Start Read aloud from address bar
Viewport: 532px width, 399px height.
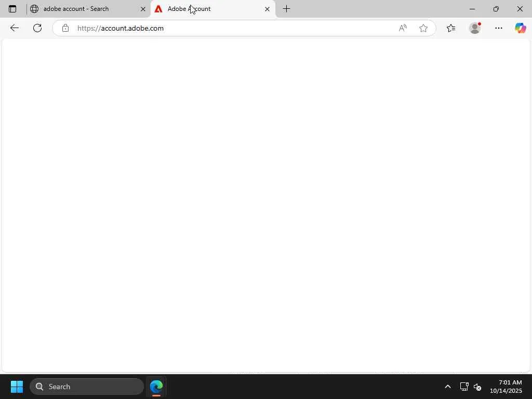tap(403, 28)
